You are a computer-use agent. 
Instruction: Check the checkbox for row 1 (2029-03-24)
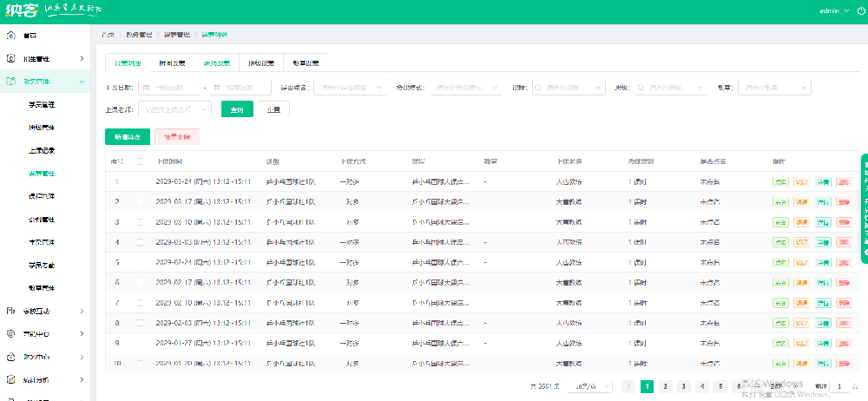(140, 181)
